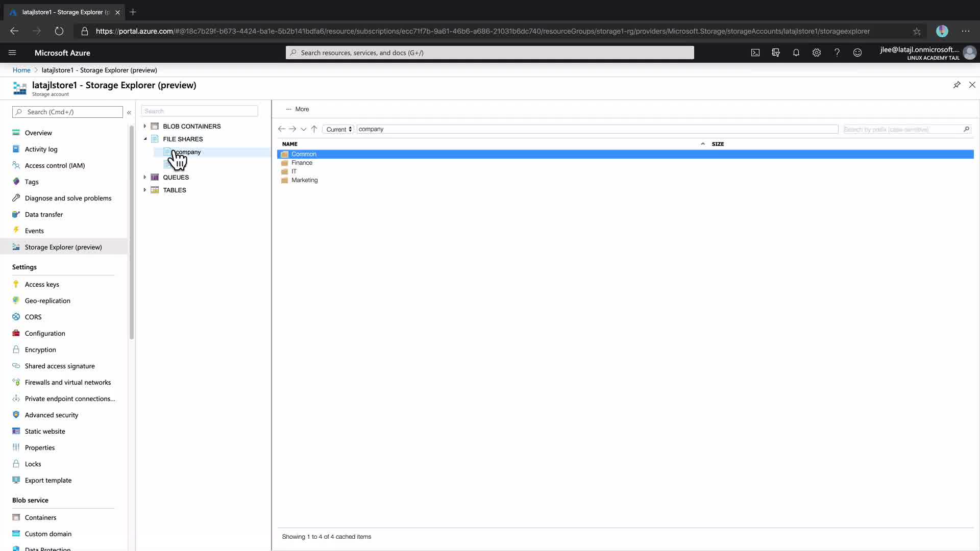Expand the TABLES tree node

[145, 190]
